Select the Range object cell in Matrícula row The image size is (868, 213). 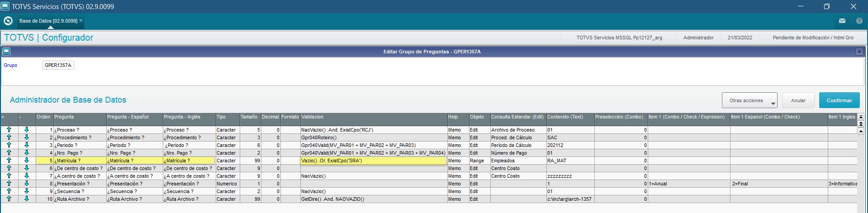pos(479,161)
